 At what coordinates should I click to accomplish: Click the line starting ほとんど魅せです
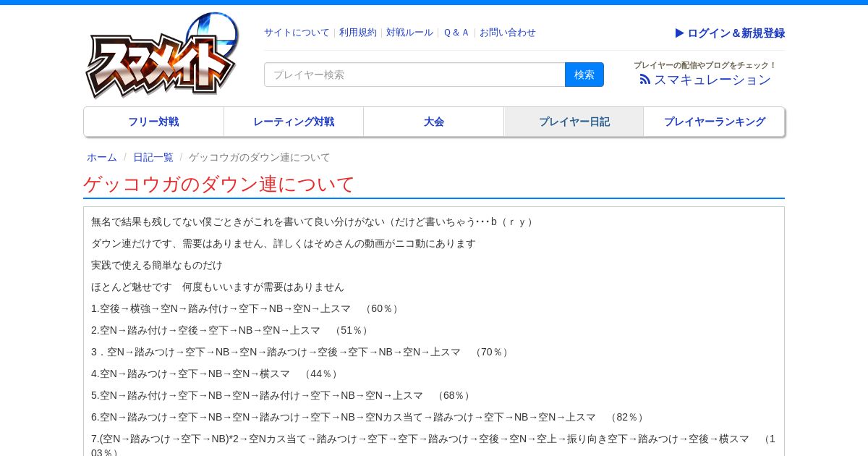(218, 287)
